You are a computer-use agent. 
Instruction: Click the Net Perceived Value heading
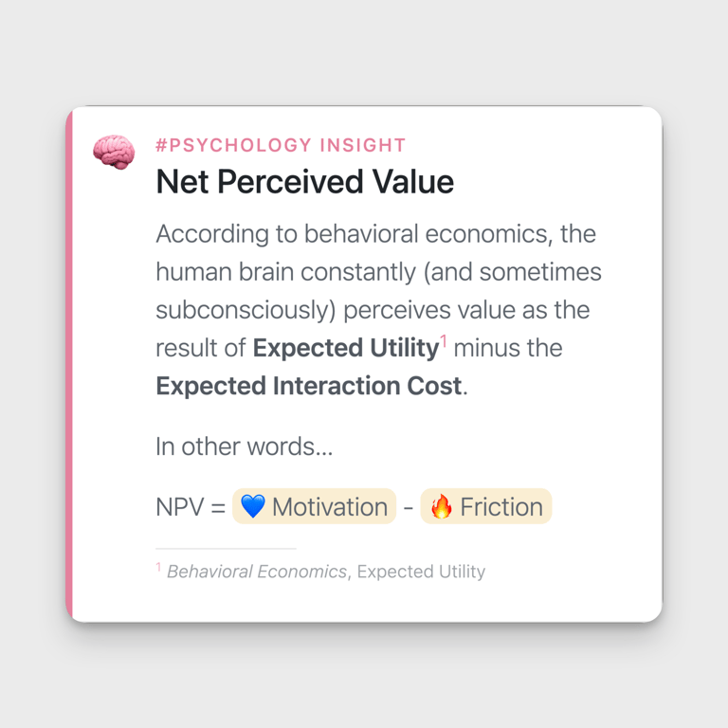click(x=304, y=181)
